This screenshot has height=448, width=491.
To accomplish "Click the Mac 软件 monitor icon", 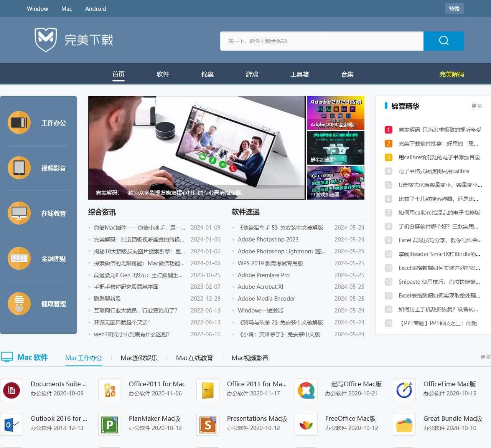I will 7,357.
